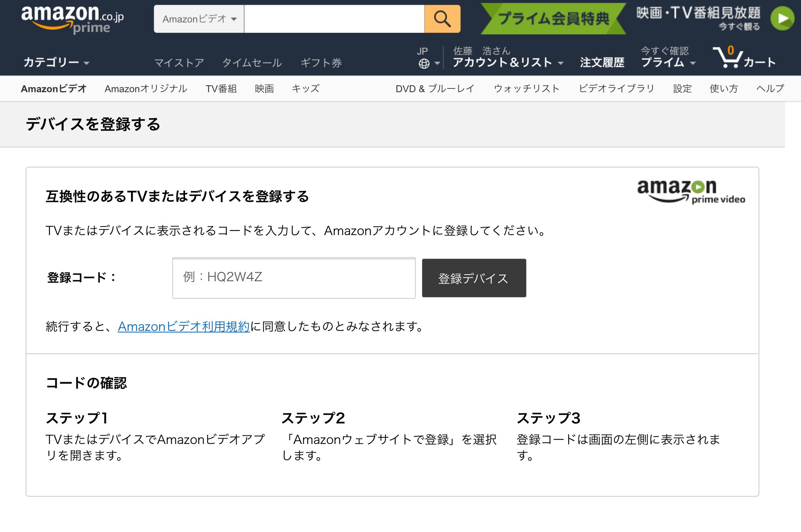This screenshot has width=801, height=532.
Task: Open DVD & ブルーレイ menu item
Action: (435, 89)
